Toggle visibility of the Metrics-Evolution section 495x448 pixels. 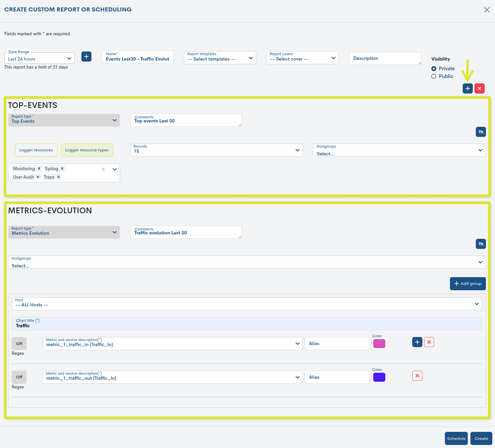(481, 244)
